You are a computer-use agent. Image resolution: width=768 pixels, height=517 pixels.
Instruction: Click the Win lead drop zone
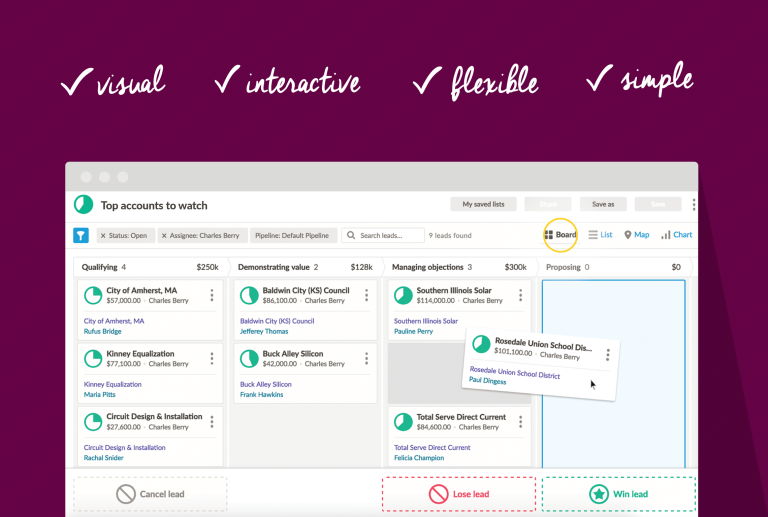619,494
